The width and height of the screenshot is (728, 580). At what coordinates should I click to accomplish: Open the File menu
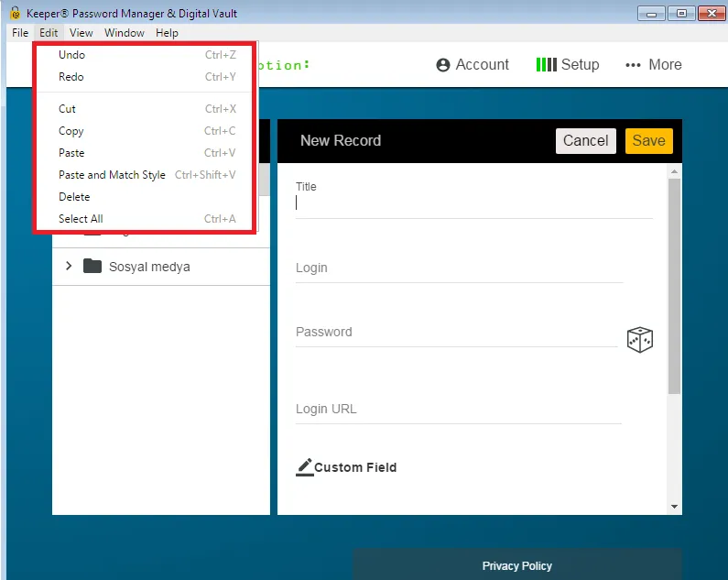pyautogui.click(x=20, y=33)
